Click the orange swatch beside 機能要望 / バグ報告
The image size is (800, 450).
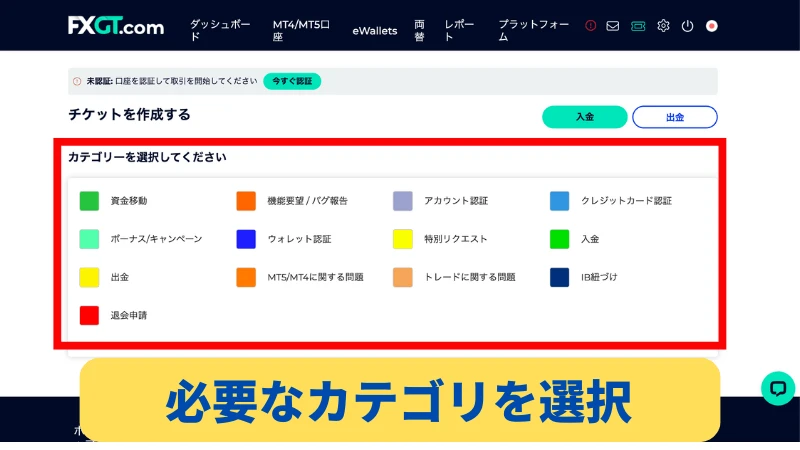(246, 201)
